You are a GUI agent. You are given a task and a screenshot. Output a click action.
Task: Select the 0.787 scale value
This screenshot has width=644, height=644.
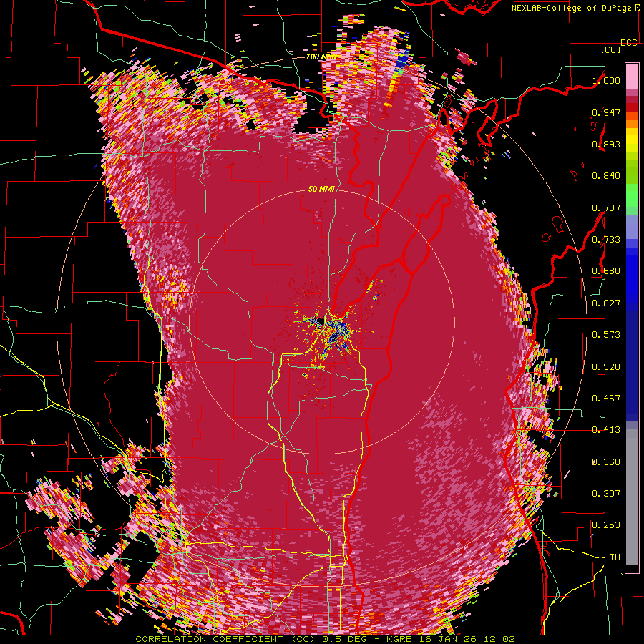[606, 208]
